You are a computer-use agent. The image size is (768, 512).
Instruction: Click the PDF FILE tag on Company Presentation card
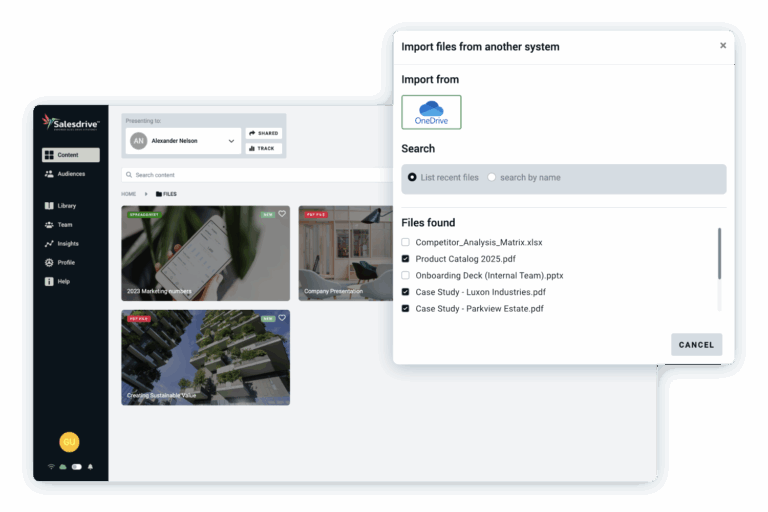click(x=316, y=215)
